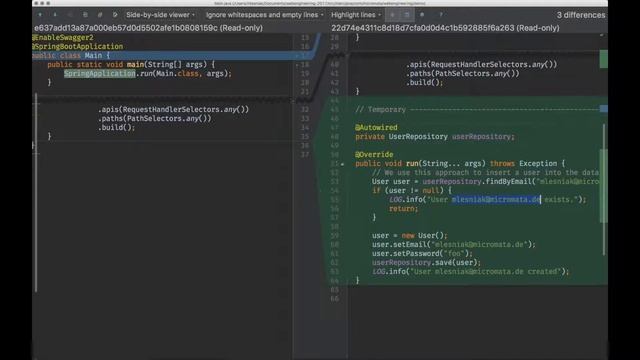This screenshot has width=640, height=360.
Task: Click line number 66 in right gutter
Action: tap(335, 298)
